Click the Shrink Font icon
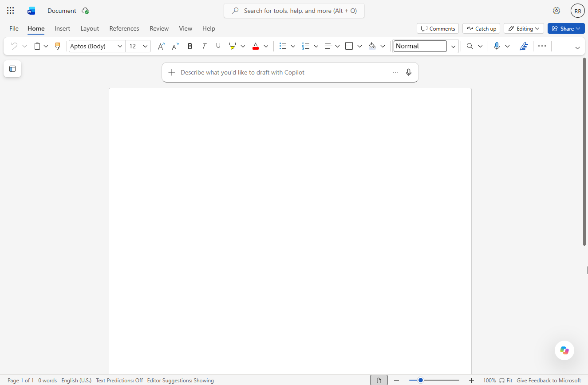The height and width of the screenshot is (385, 588). (176, 46)
